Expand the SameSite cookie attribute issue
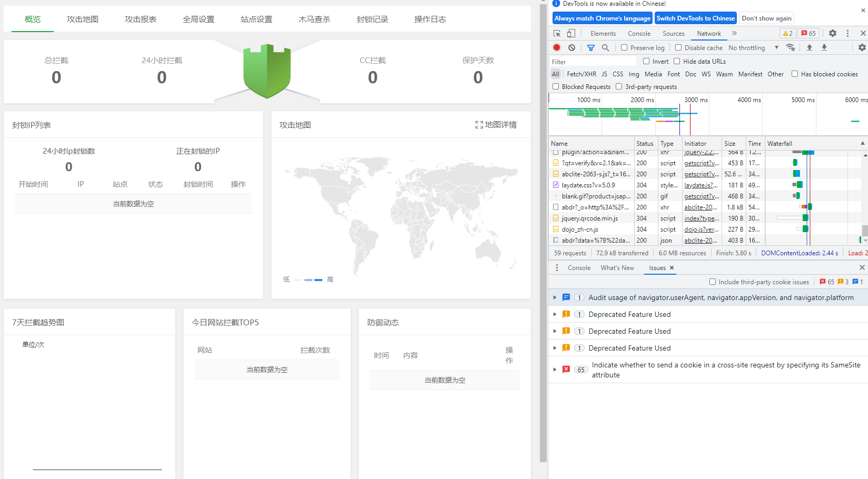The image size is (868, 479). (x=555, y=370)
